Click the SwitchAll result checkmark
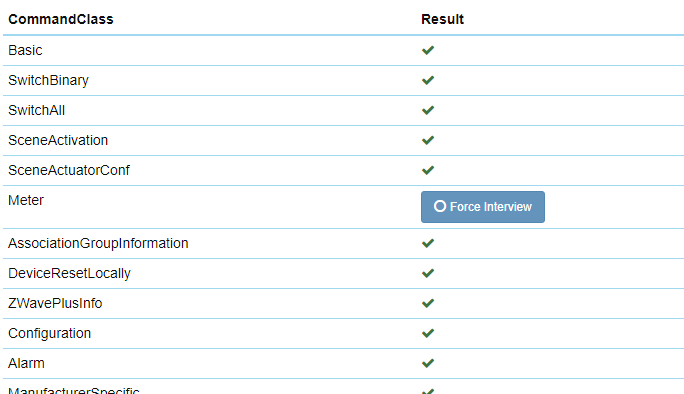 428,110
